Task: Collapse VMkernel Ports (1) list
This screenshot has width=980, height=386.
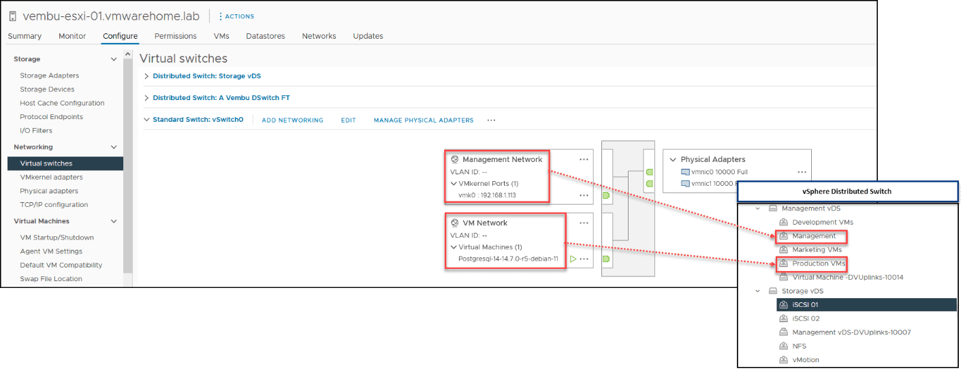Action: pos(454,184)
